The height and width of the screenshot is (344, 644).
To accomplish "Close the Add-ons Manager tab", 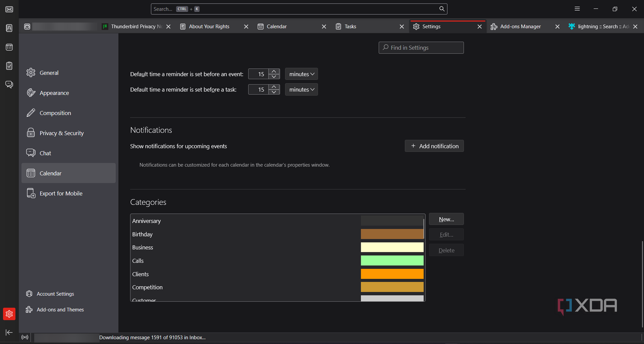I will pyautogui.click(x=557, y=27).
